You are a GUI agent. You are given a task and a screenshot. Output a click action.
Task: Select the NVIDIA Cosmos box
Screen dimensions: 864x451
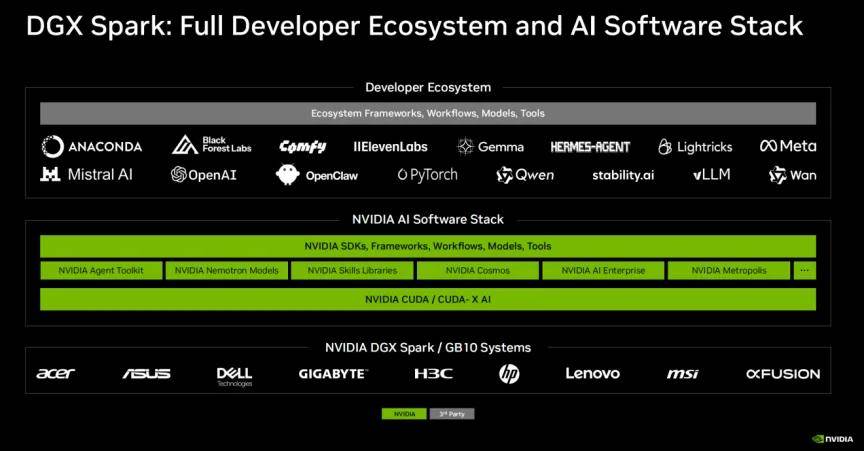pyautogui.click(x=478, y=271)
